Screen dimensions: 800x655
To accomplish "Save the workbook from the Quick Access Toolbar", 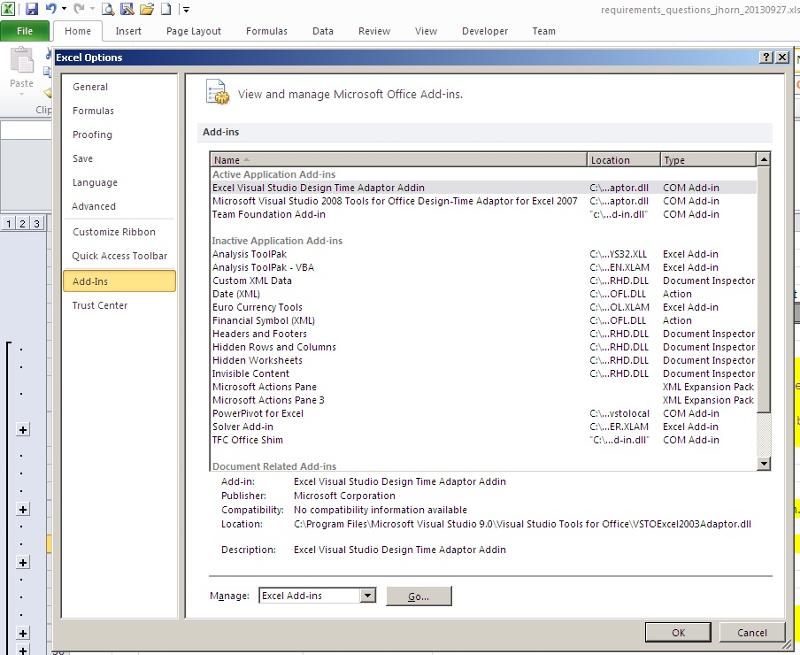I will point(32,9).
